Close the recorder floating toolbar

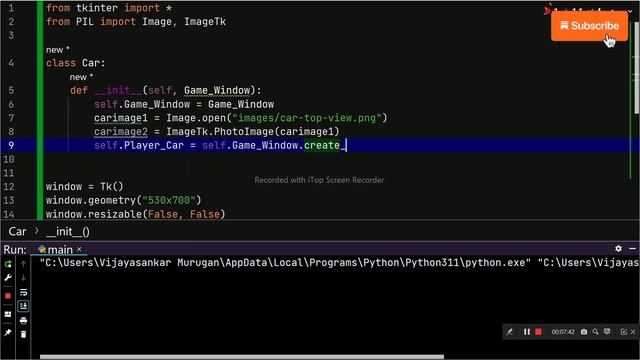point(633,332)
